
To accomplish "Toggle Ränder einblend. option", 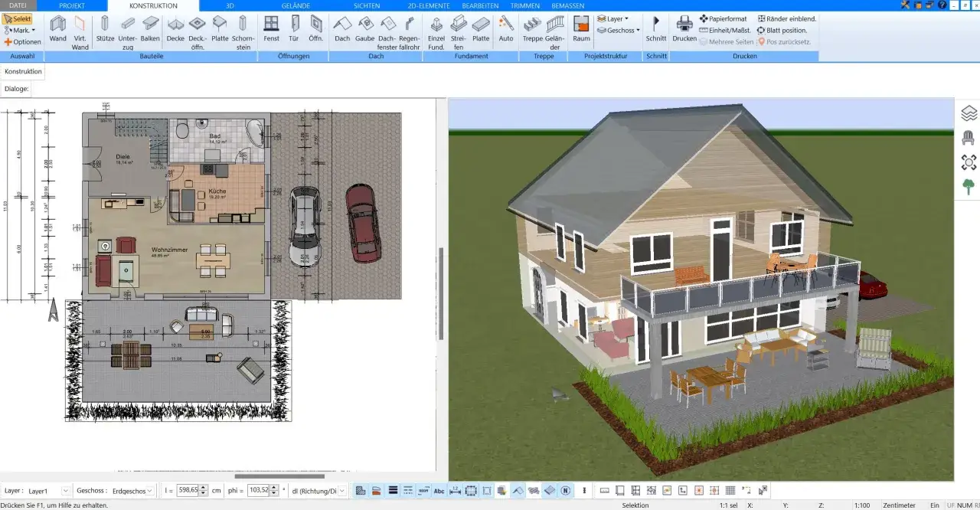I will [x=786, y=18].
